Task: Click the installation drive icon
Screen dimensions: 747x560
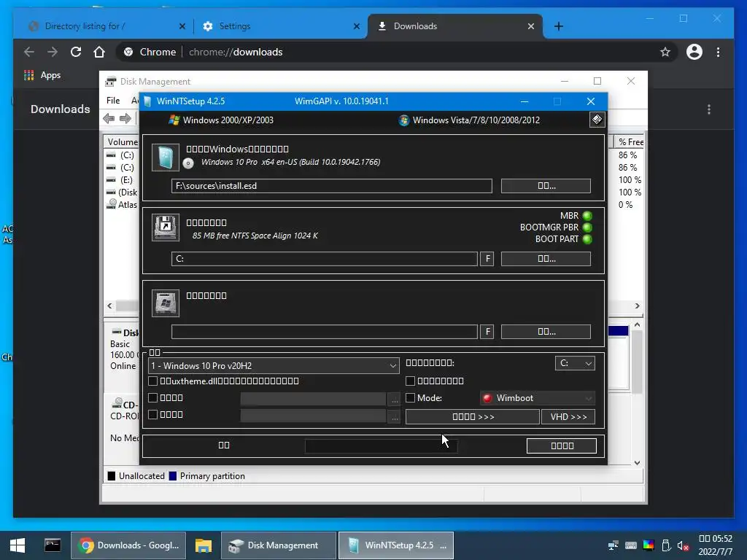Action: 166,303
